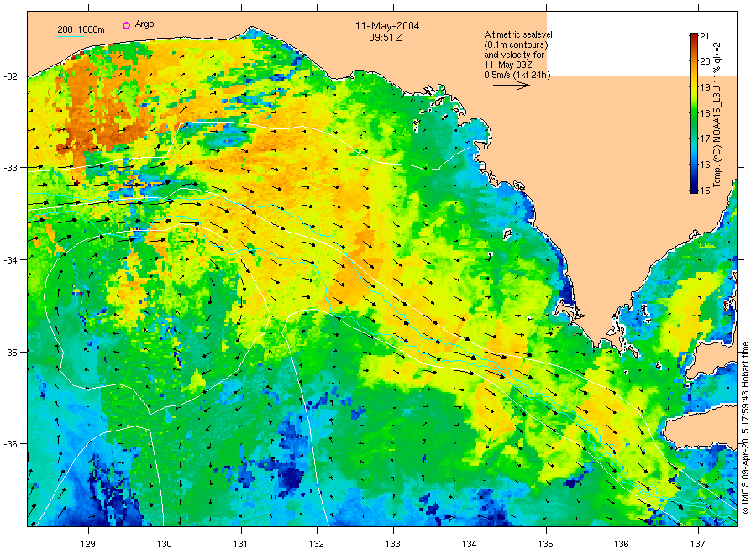Image resolution: width=756 pixels, height=554 pixels.
Task: Click the longitude axis label '135'
Action: tap(546, 545)
